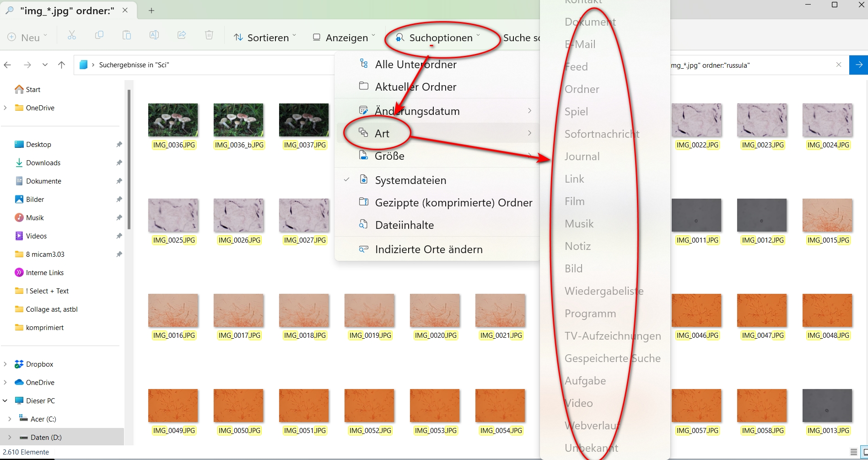The height and width of the screenshot is (460, 868).
Task: Click the Paste icon in the toolbar
Action: 127,35
